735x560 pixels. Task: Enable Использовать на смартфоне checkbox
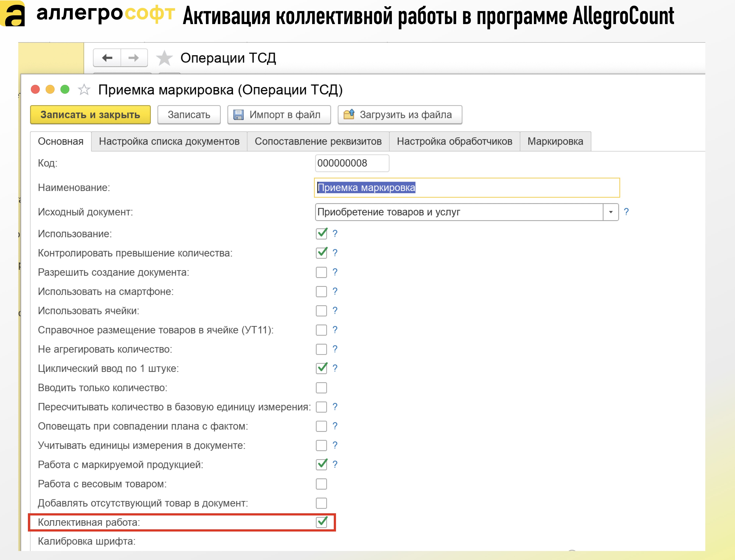(322, 292)
